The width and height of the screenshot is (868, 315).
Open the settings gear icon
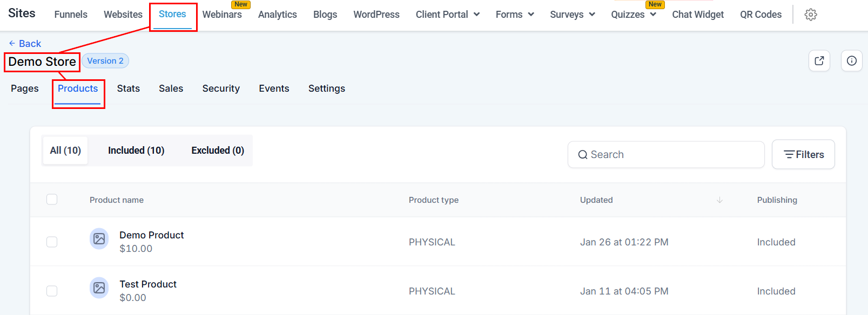[811, 15]
